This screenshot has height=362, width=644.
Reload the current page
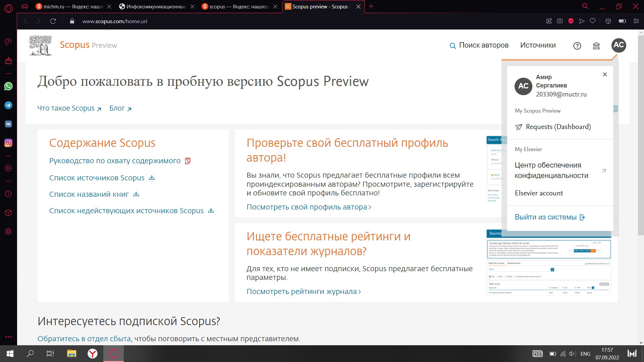pyautogui.click(x=53, y=21)
